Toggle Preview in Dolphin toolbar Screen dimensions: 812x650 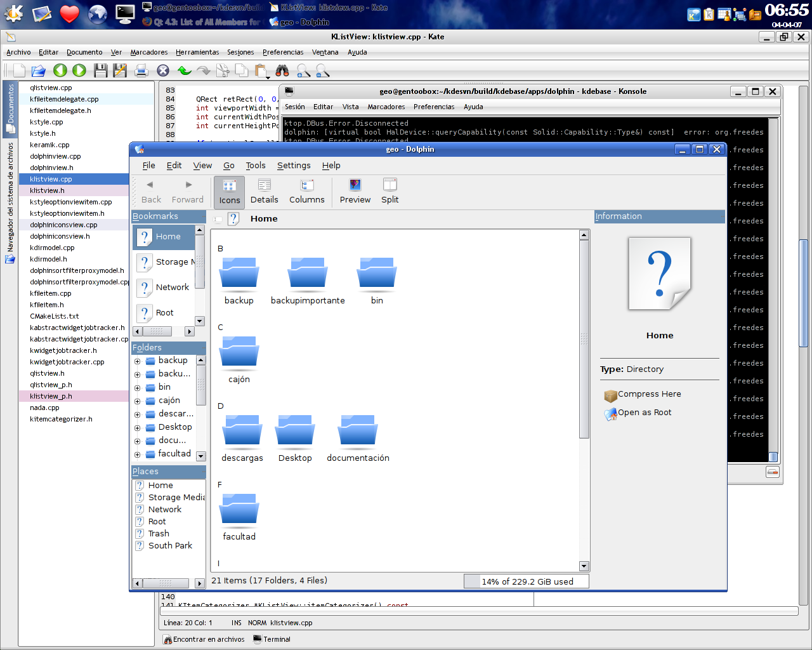(x=355, y=192)
